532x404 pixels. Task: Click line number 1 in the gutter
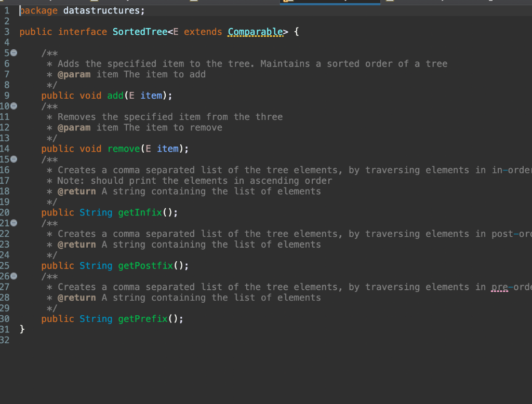tap(7, 10)
